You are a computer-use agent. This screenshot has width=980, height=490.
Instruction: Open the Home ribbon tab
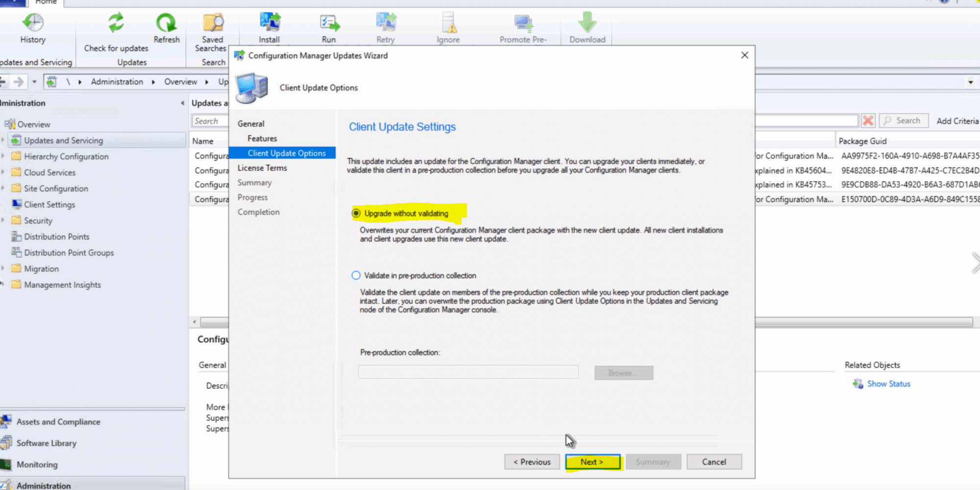(46, 2)
